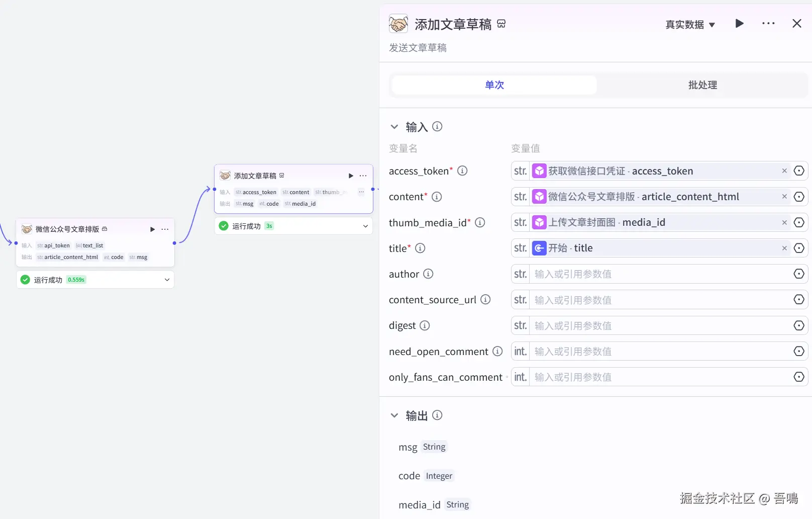812x519 pixels.
Task: Clear the access_token variable reference
Action: tap(784, 171)
